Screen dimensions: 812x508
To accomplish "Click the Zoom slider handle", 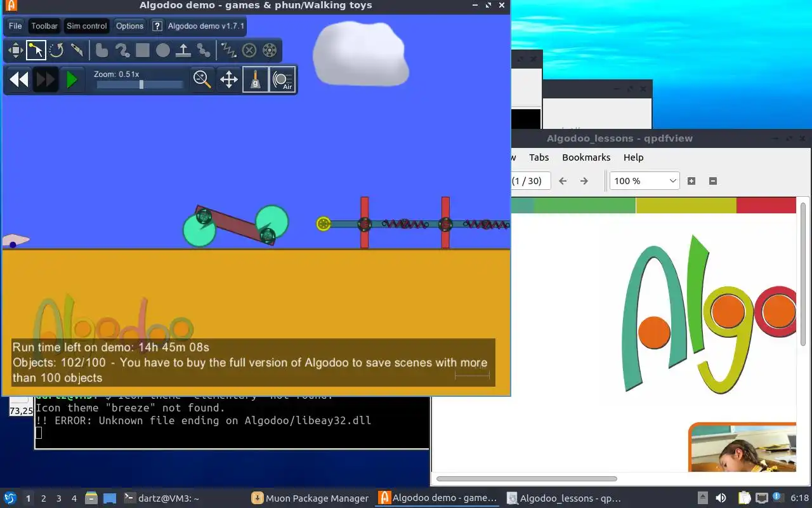I will (x=141, y=84).
